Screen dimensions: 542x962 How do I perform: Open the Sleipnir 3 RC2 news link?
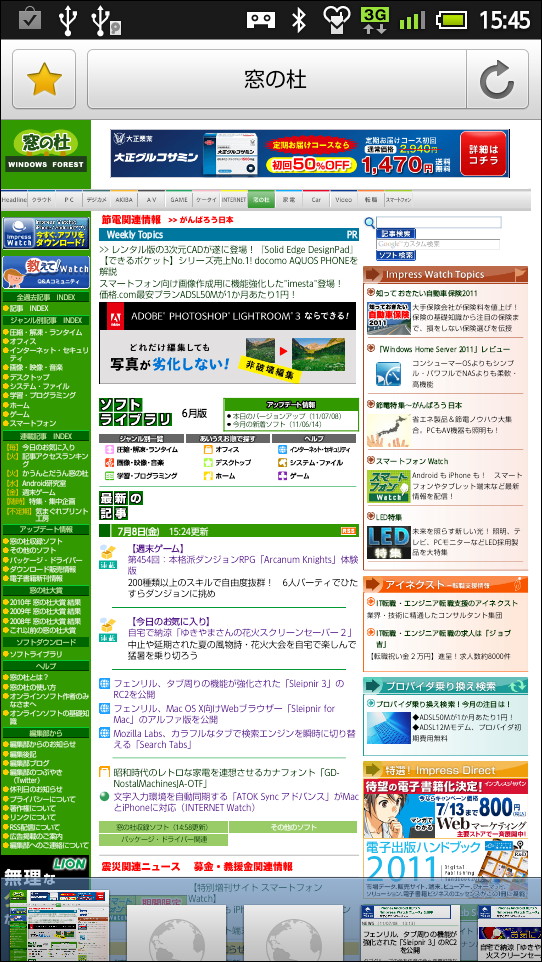click(228, 688)
